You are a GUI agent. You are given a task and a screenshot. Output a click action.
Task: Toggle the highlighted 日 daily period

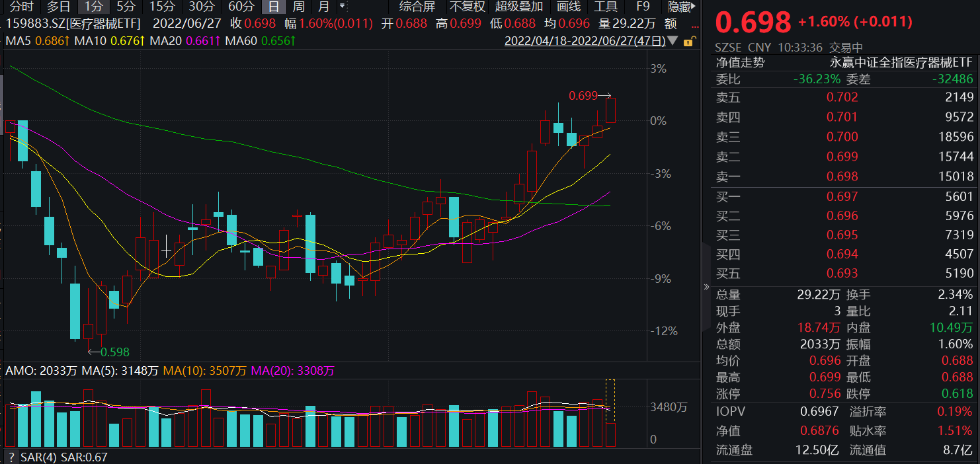274,8
